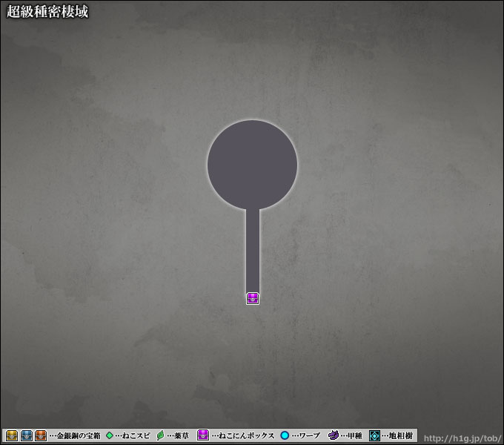The image size is (504, 445).
Task: Click the silver treasure chest legend icon
Action: coord(27,435)
